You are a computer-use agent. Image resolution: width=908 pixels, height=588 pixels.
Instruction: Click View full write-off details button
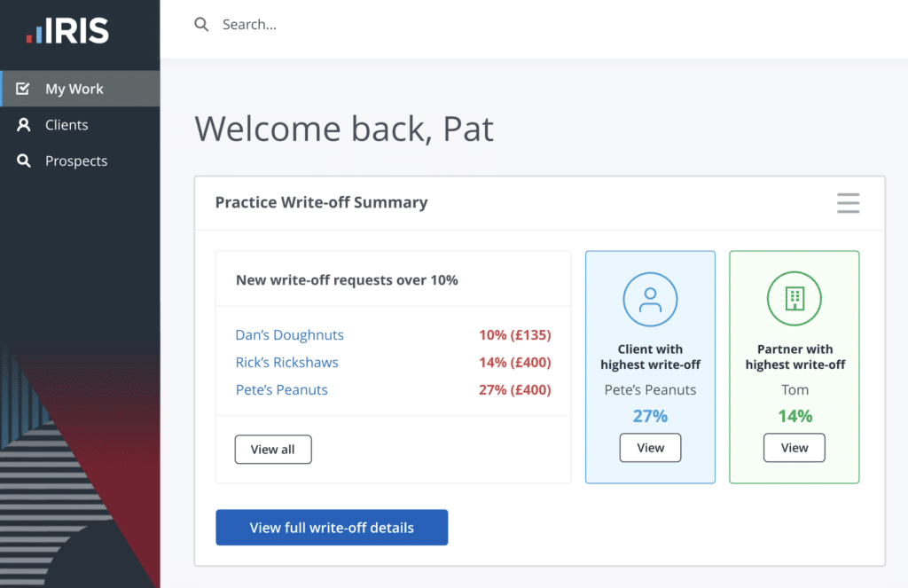point(332,528)
